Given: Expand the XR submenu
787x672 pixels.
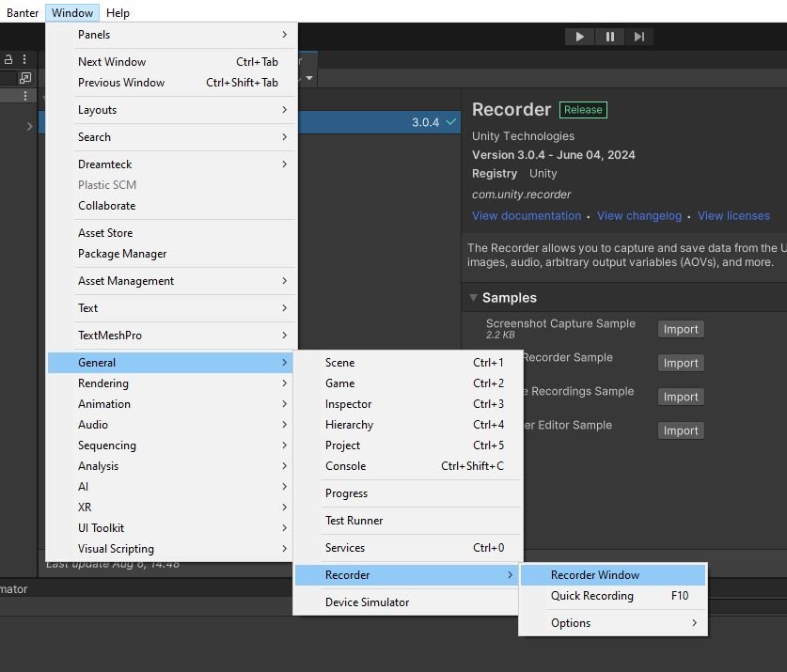Looking at the screenshot, I should 172,508.
